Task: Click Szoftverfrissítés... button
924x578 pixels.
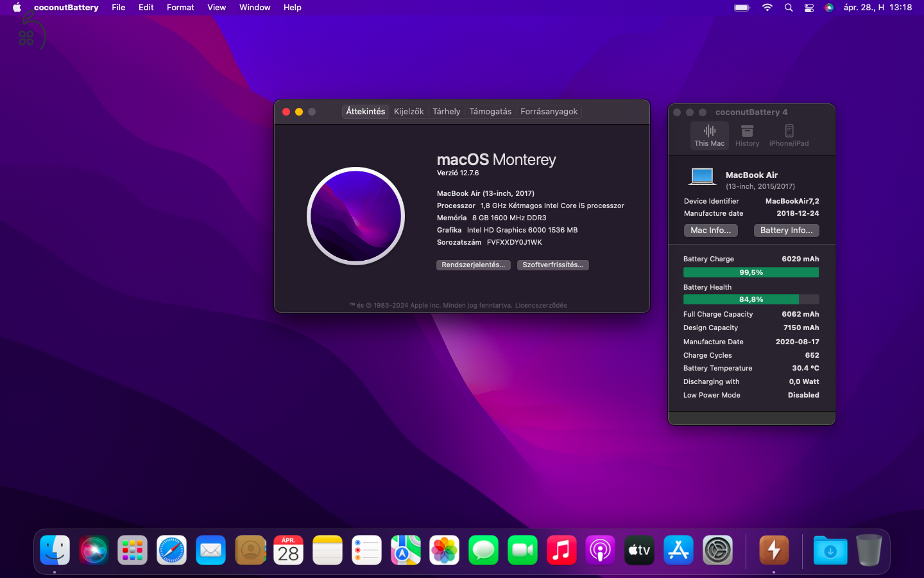Action: coord(553,265)
